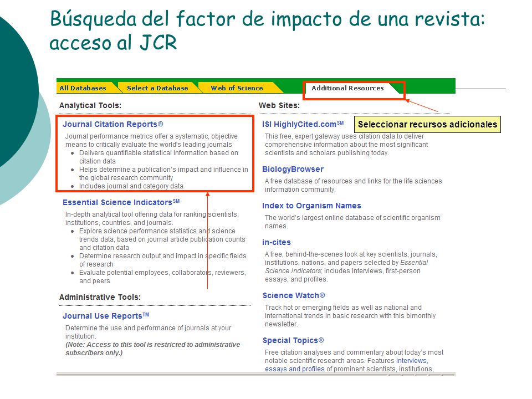Click the 'interviews' hyperlink under Special Topics
The height and width of the screenshot is (399, 532).
pos(412,361)
